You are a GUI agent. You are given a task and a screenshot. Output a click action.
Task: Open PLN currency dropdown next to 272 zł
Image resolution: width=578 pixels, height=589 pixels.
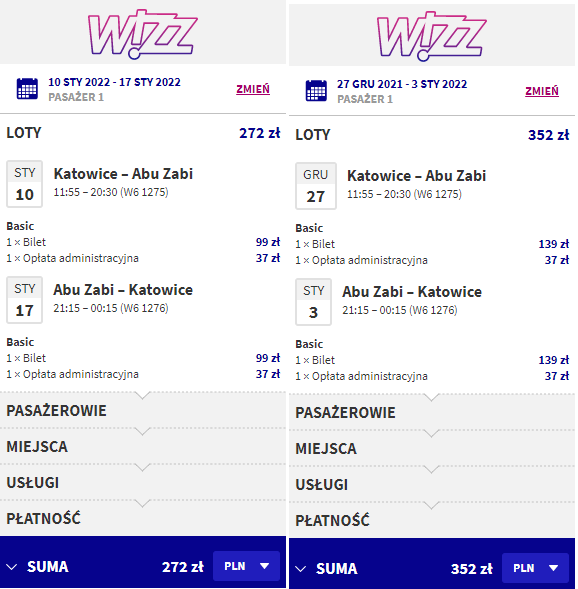click(246, 566)
